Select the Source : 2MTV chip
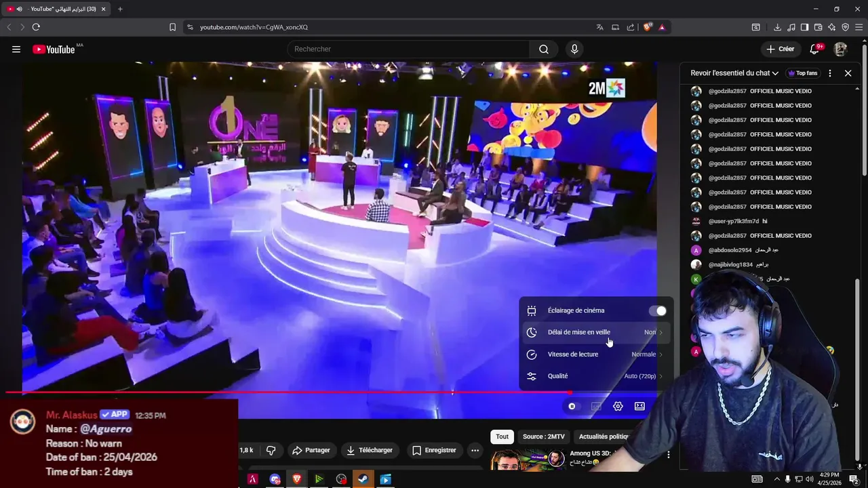 [x=544, y=436]
